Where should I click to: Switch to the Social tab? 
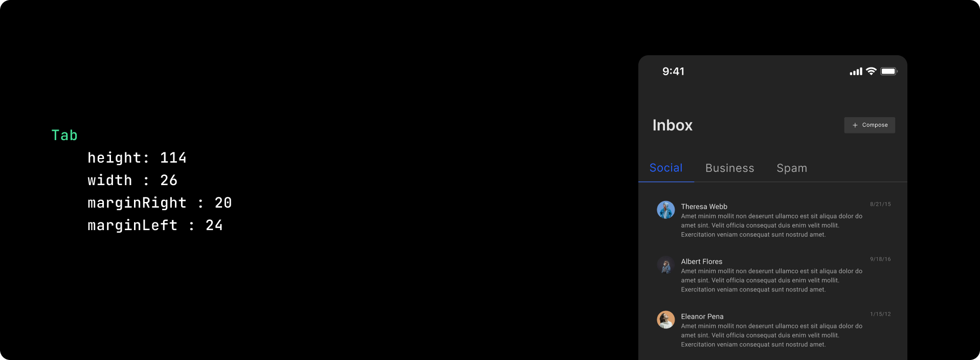(666, 168)
